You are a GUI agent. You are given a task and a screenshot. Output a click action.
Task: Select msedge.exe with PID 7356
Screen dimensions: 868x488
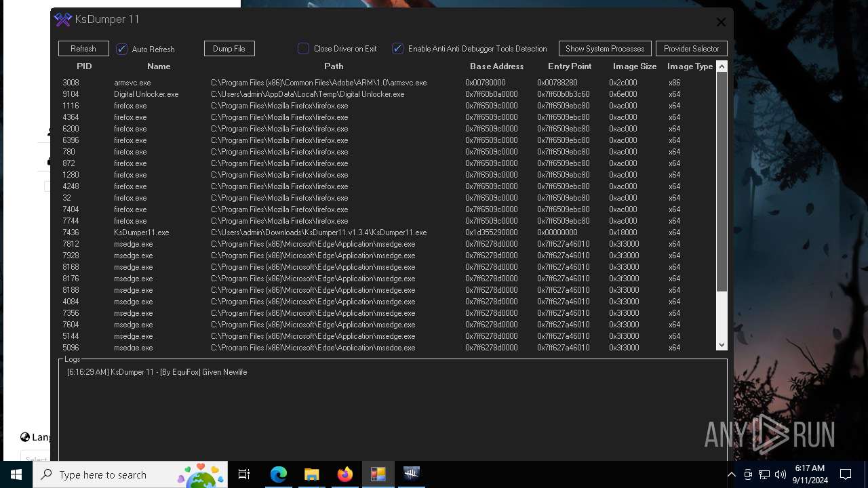click(x=387, y=313)
